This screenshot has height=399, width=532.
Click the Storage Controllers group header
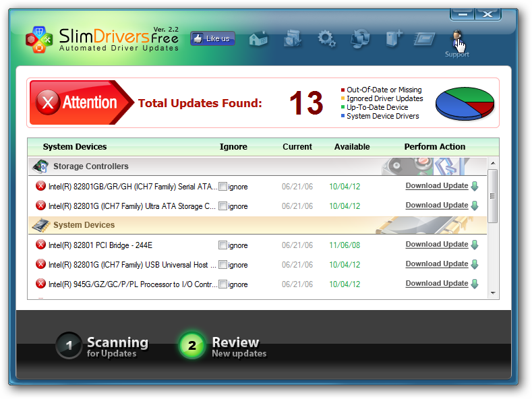click(258, 166)
